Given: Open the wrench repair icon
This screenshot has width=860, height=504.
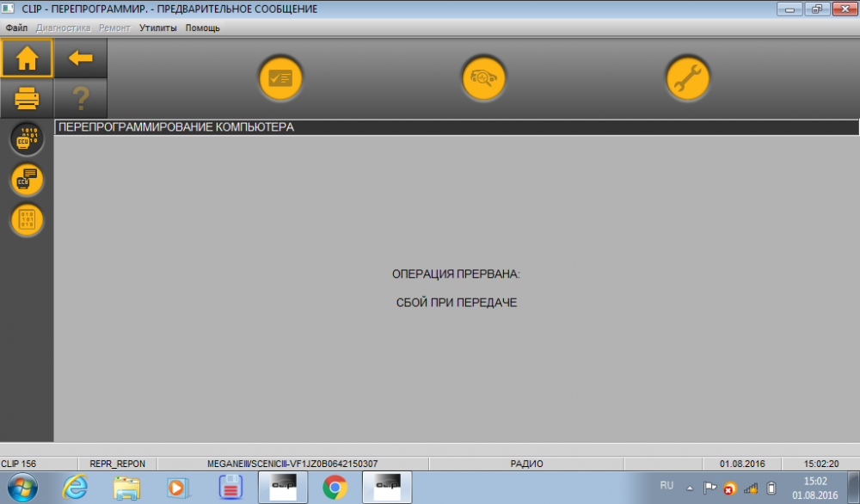Looking at the screenshot, I should click(x=687, y=78).
